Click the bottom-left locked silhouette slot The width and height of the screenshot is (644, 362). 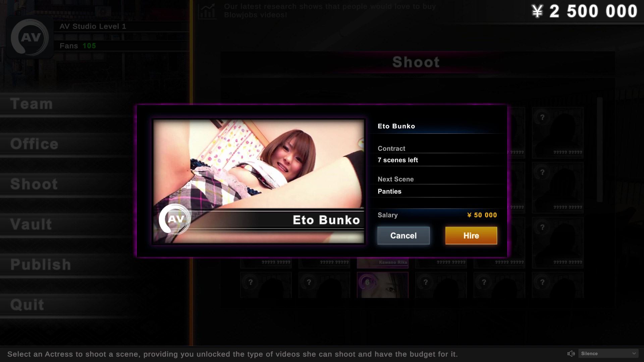266,285
